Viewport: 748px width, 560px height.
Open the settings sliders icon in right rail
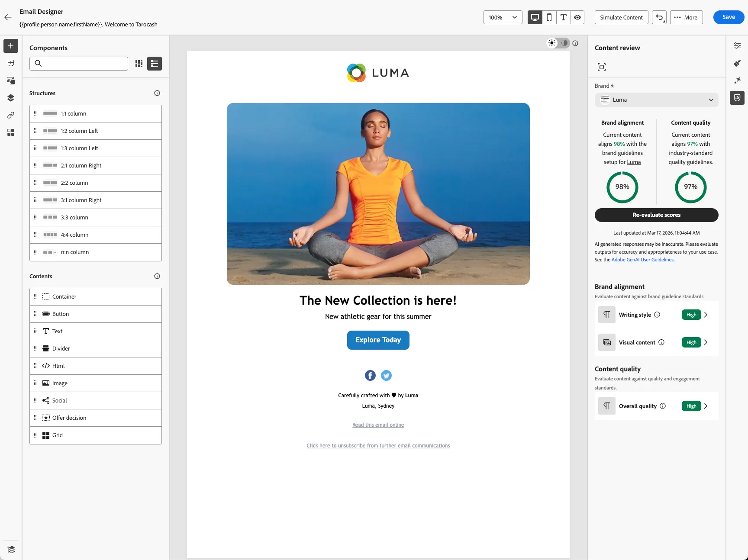(737, 46)
